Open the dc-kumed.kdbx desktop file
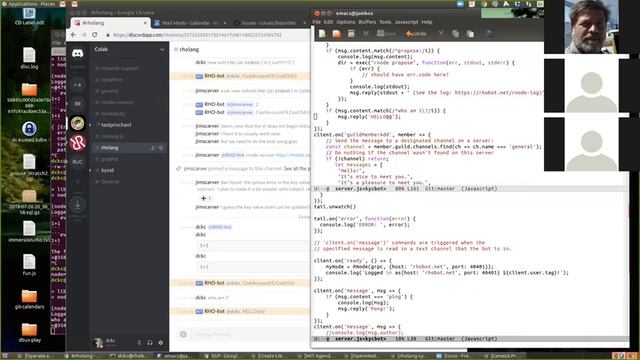Screen dimensions: 640x360 [29, 132]
